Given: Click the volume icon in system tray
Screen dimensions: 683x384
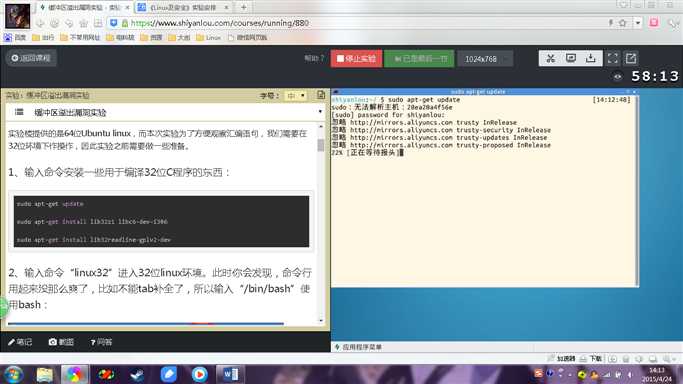Looking at the screenshot, I should (630, 375).
